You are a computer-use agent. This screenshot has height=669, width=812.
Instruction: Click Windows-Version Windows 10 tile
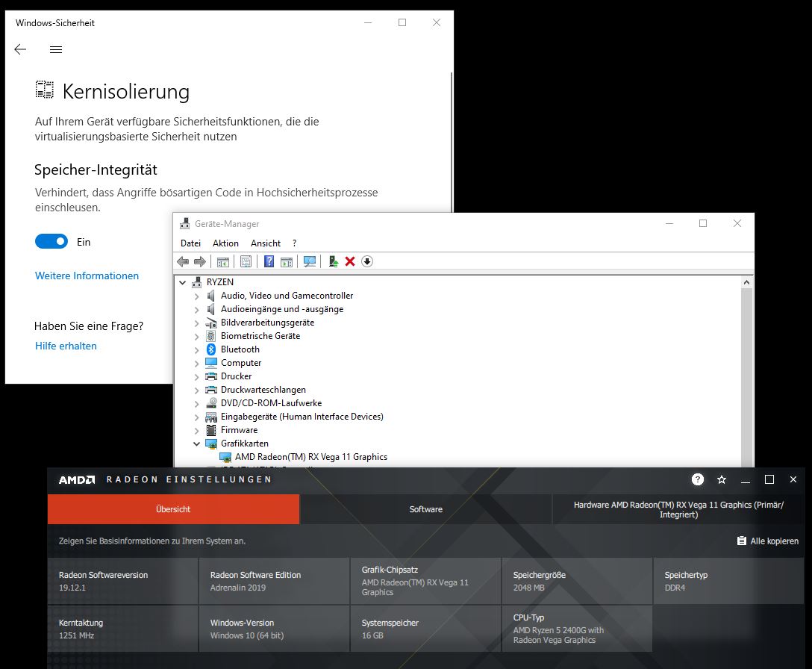(274, 629)
